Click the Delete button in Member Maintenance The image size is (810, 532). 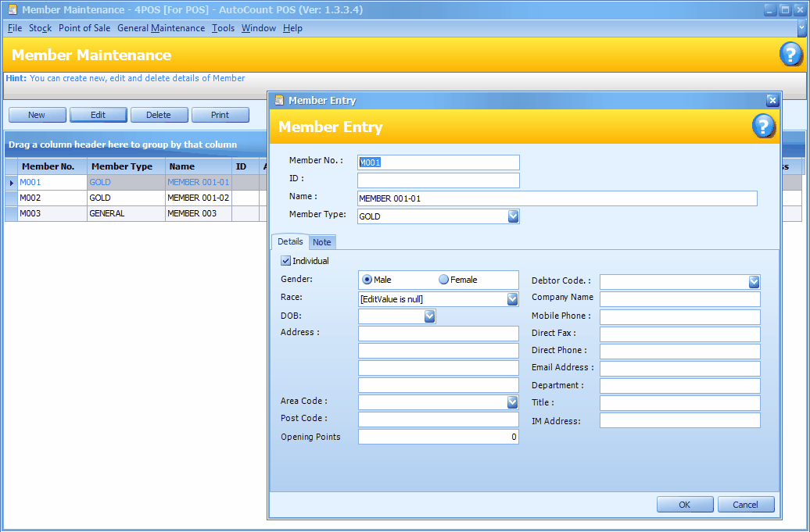click(159, 115)
